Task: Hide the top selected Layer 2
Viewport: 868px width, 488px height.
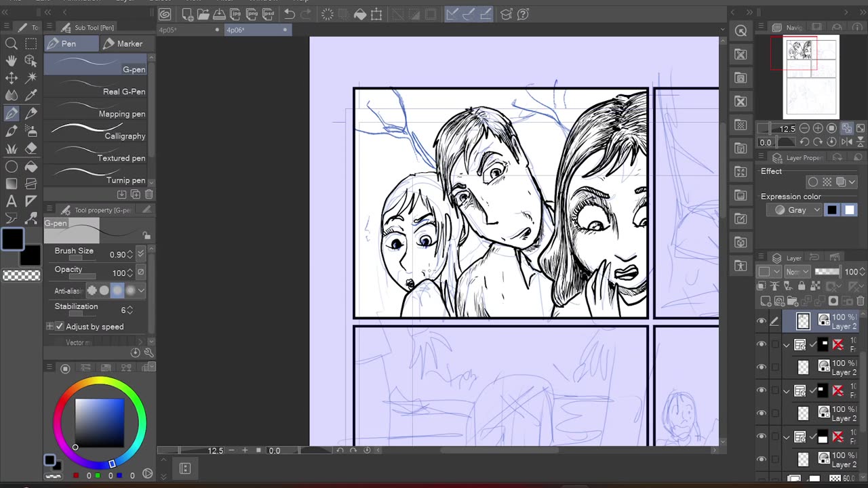Action: click(762, 321)
